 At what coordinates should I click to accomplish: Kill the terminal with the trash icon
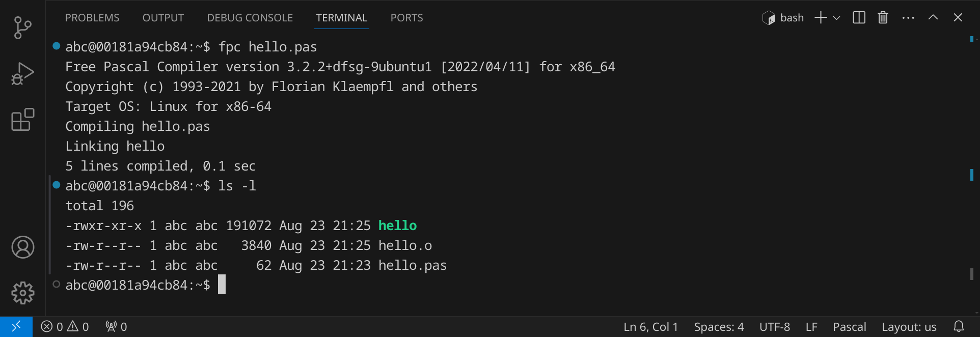point(883,18)
